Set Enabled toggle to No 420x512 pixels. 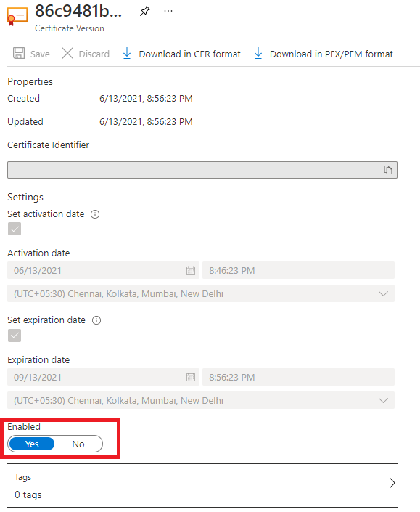click(x=78, y=444)
